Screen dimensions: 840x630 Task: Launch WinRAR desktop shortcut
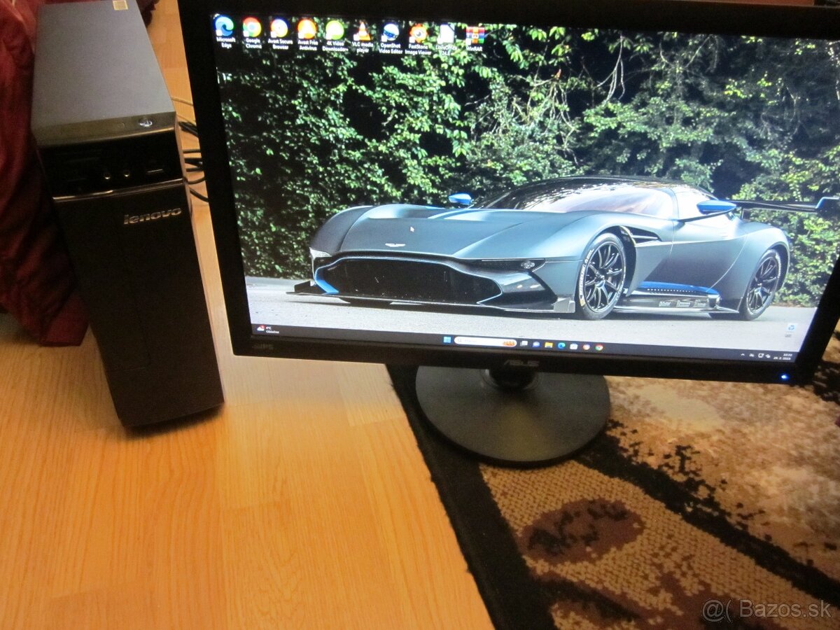(475, 38)
